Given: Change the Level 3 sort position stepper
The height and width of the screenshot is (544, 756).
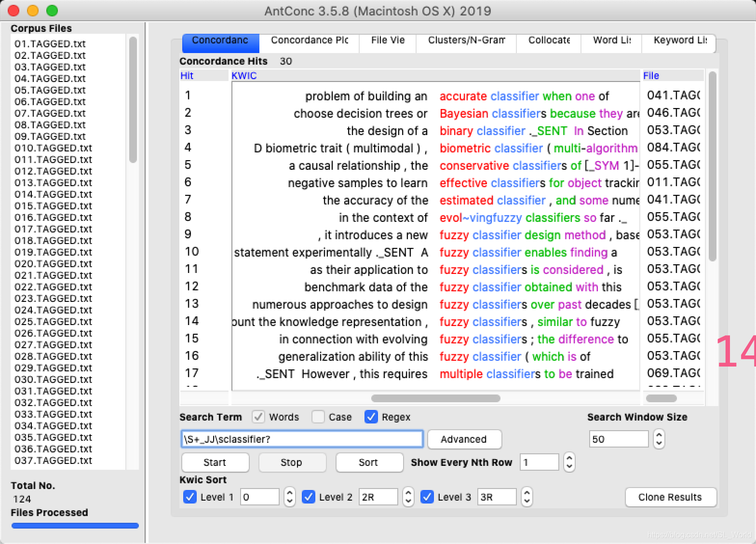Looking at the screenshot, I should click(x=527, y=497).
